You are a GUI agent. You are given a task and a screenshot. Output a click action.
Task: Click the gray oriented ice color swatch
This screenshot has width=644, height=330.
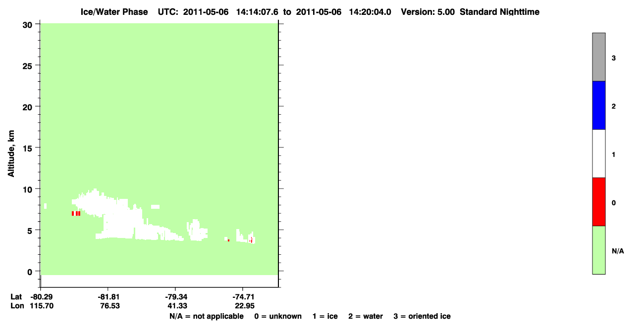(598, 57)
